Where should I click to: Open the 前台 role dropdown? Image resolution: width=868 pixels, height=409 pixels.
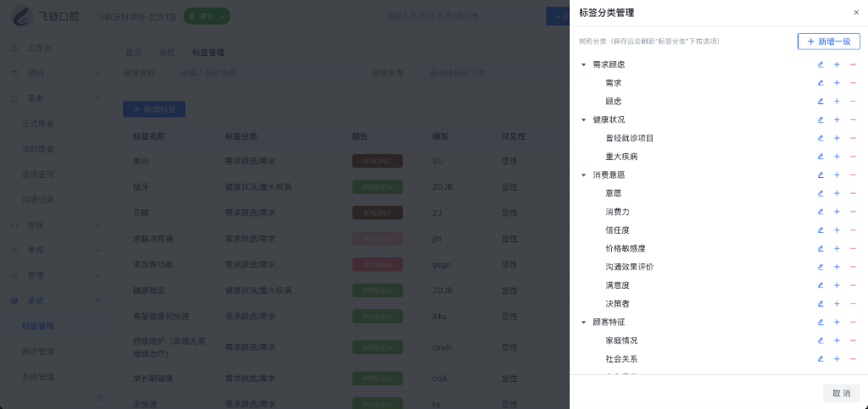point(207,17)
